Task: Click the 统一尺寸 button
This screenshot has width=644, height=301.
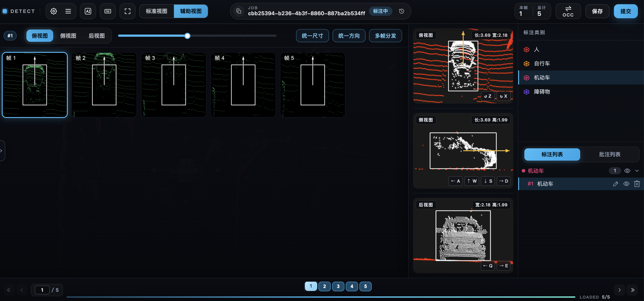Action: coord(312,36)
